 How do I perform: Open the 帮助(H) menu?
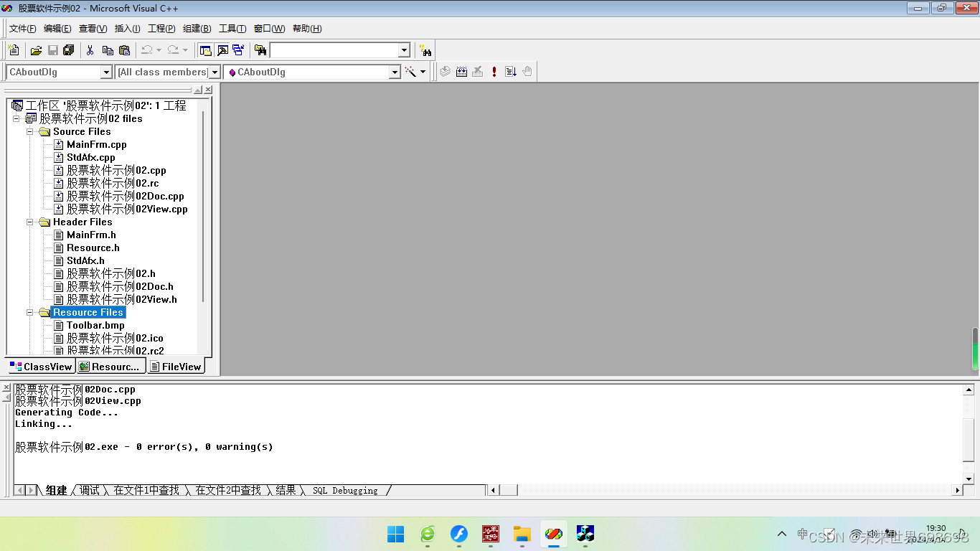pyautogui.click(x=307, y=29)
